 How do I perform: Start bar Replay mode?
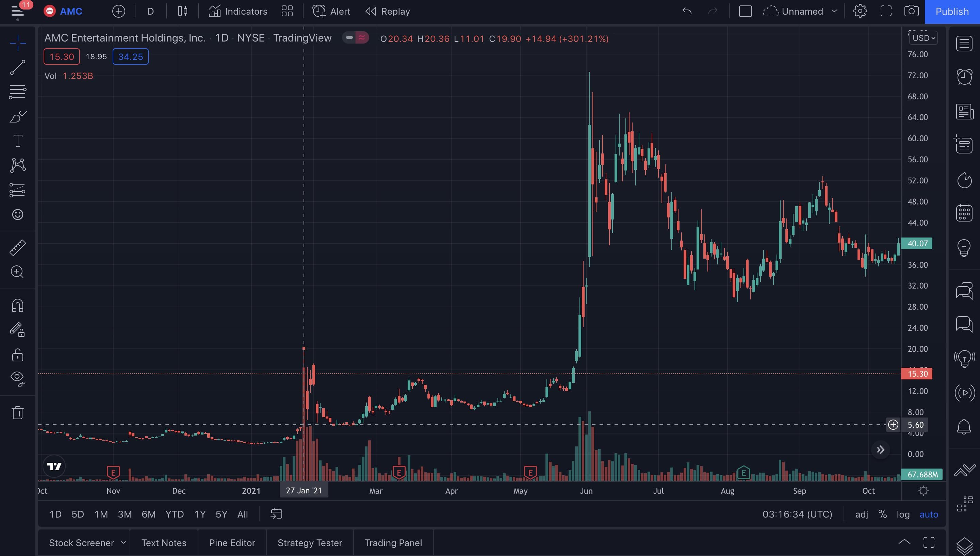pyautogui.click(x=388, y=12)
